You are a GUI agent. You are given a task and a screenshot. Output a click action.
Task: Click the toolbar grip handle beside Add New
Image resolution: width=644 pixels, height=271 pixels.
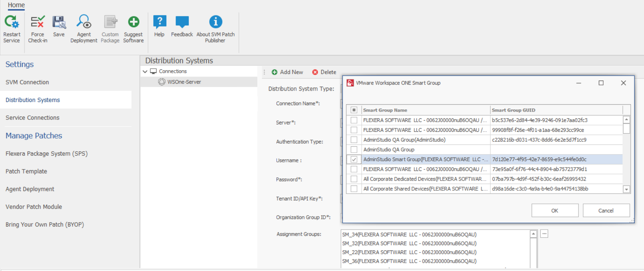click(x=264, y=72)
